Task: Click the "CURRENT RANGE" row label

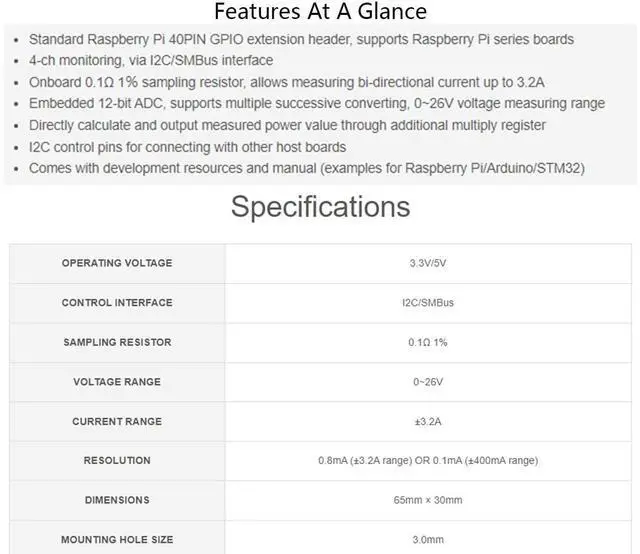Action: (117, 421)
